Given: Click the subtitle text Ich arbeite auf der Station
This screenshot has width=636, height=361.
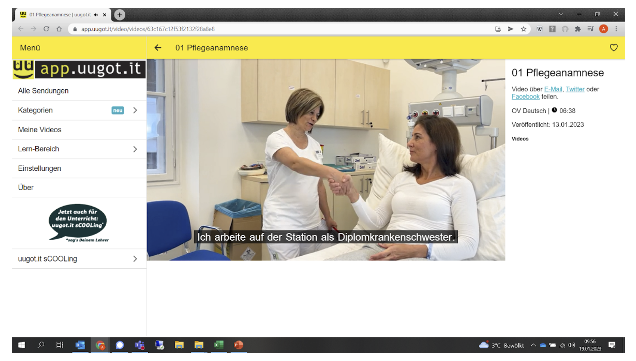Looking at the screenshot, I should [326, 237].
